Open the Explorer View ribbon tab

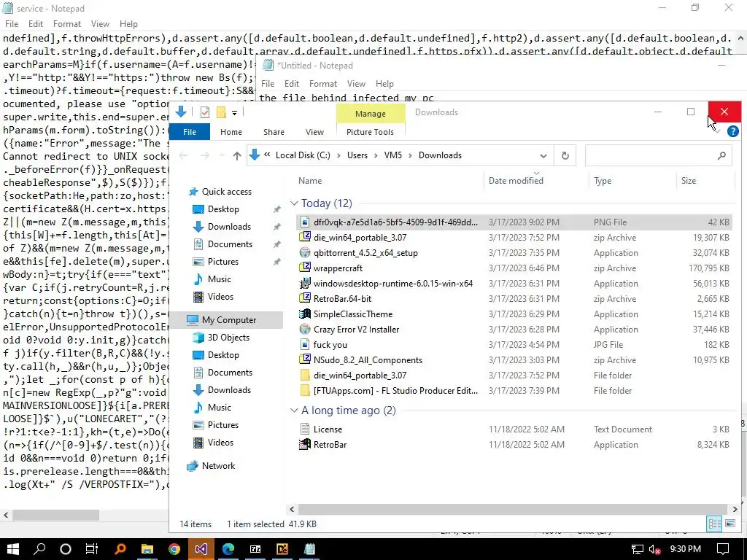(314, 132)
